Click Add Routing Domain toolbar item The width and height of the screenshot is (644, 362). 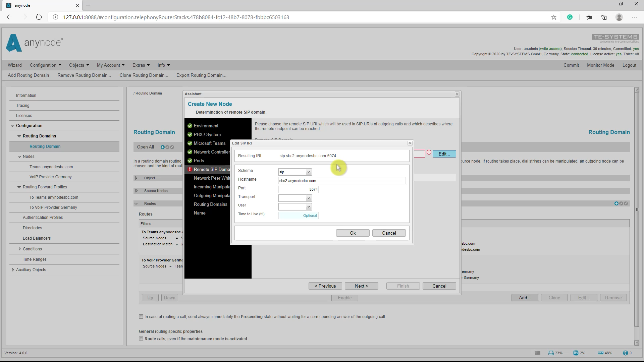[x=29, y=75]
